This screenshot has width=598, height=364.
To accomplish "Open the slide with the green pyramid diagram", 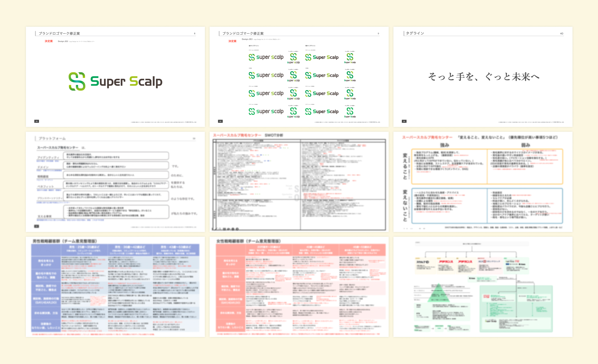I will [x=483, y=287].
